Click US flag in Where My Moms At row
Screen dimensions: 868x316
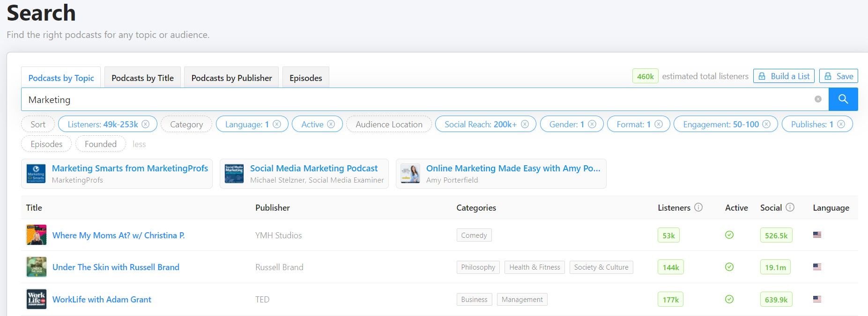(817, 235)
